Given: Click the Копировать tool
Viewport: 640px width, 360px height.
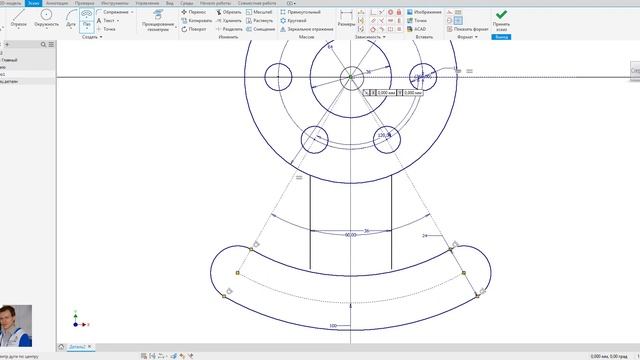Looking at the screenshot, I should click(x=196, y=20).
